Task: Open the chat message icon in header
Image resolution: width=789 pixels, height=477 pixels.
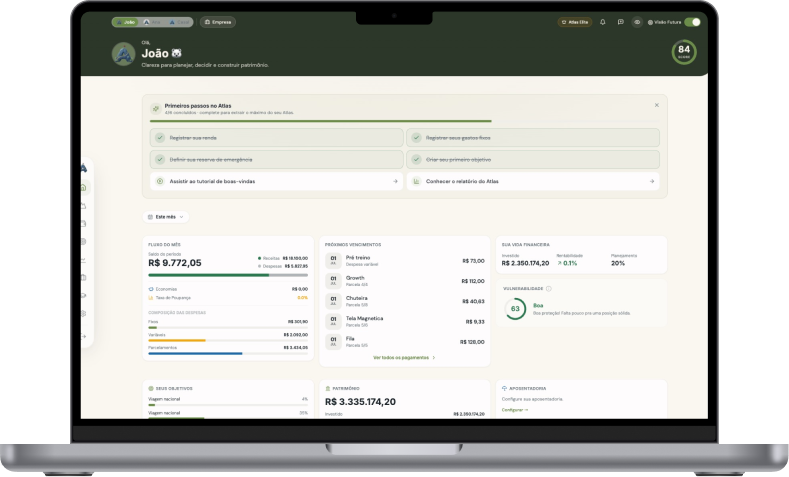Action: [x=620, y=22]
